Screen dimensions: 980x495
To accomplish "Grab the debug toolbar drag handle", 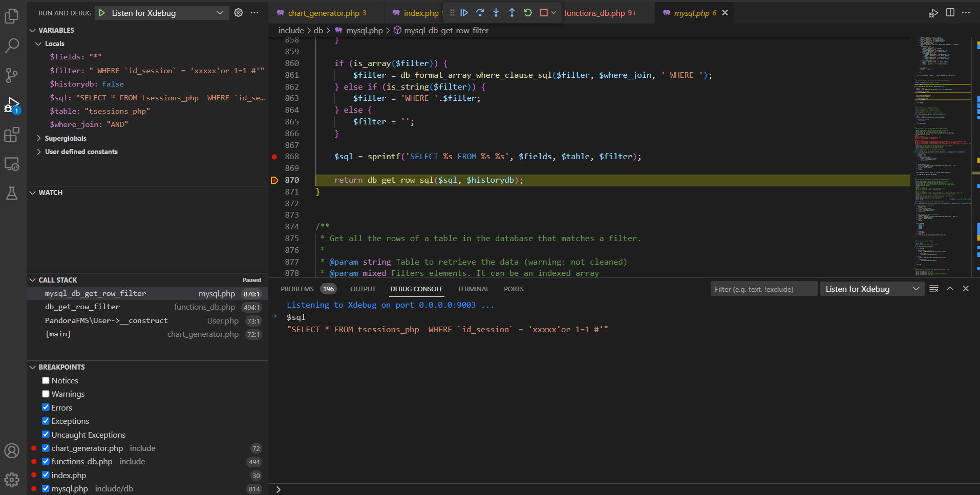I will (452, 13).
